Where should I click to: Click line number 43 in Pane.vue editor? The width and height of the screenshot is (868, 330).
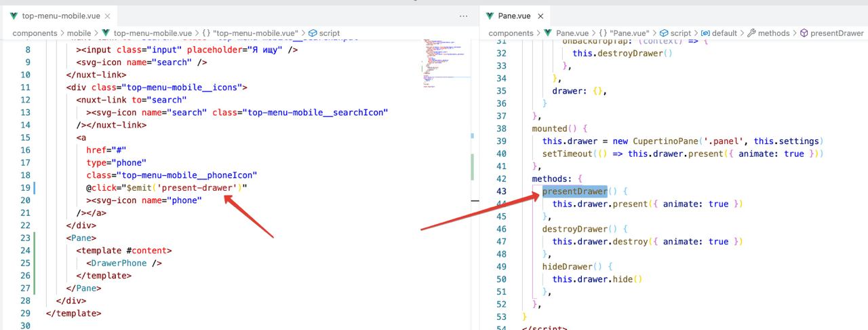(501, 191)
